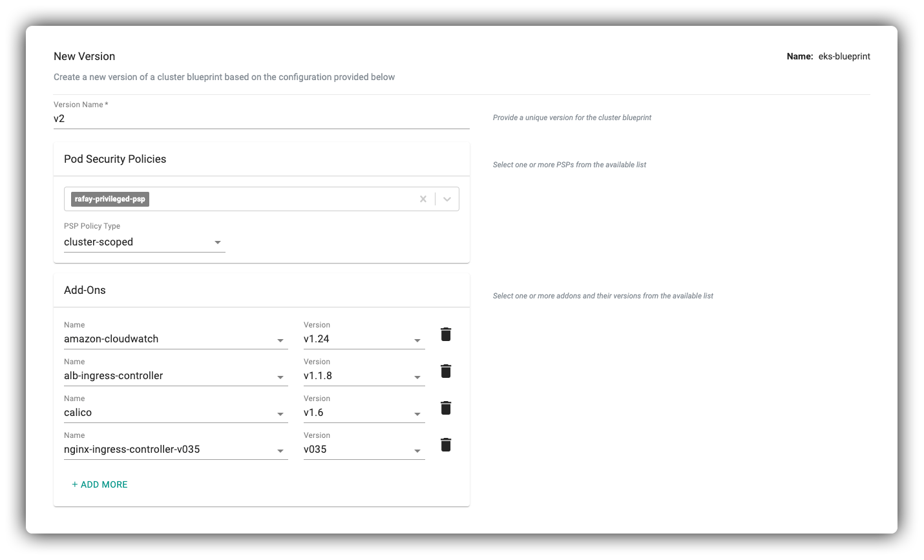Change the alb-ingress-controller name selection
The image size is (924, 560).
click(x=176, y=376)
